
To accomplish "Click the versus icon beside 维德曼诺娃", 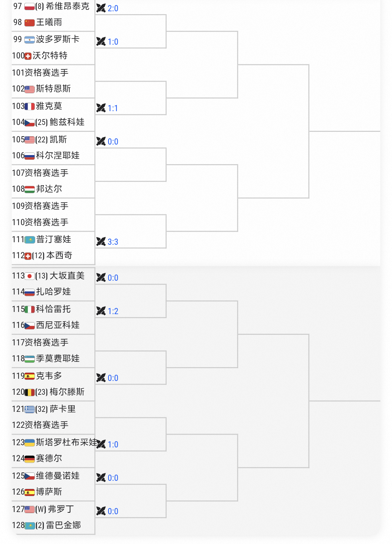I will [101, 478].
